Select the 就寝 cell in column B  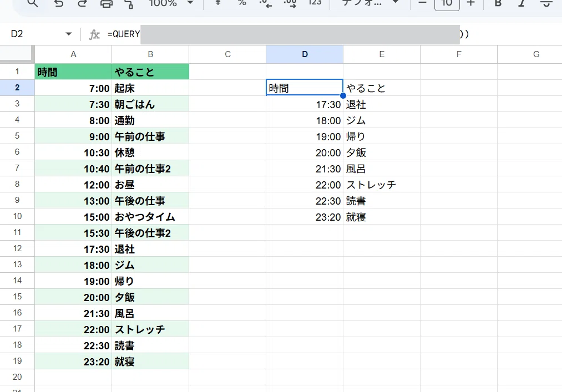click(150, 361)
